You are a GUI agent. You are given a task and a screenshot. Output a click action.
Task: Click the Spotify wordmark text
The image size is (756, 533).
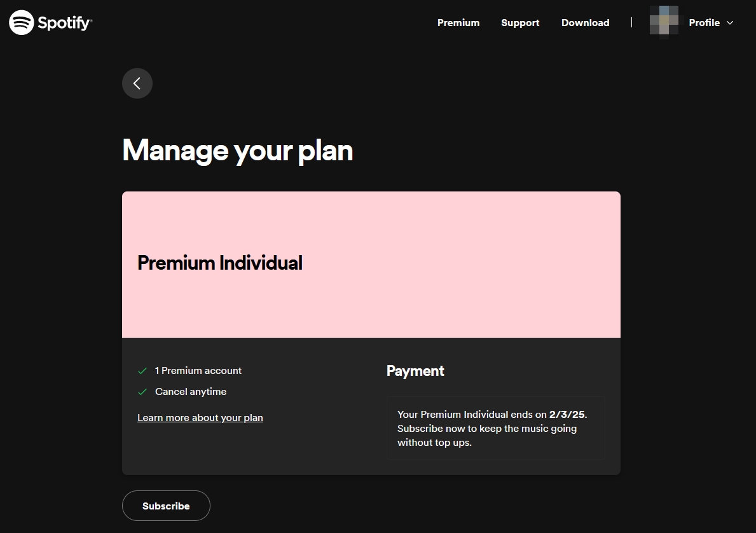point(65,24)
